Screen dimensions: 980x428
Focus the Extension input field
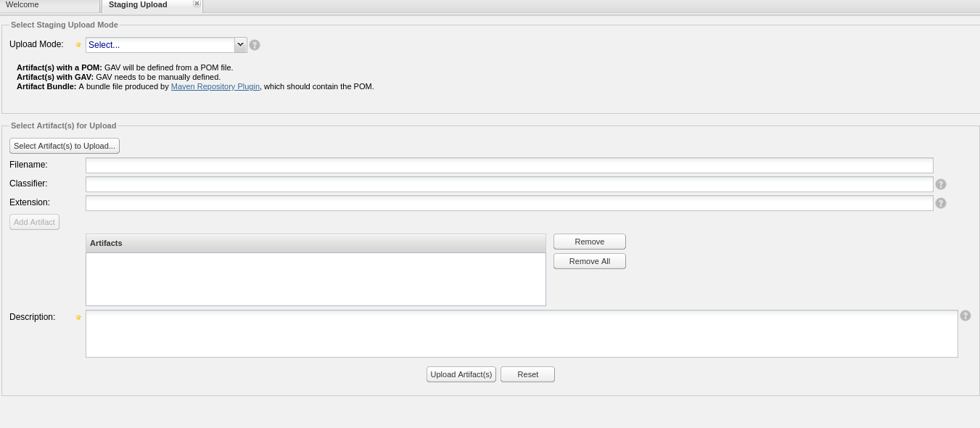click(509, 203)
